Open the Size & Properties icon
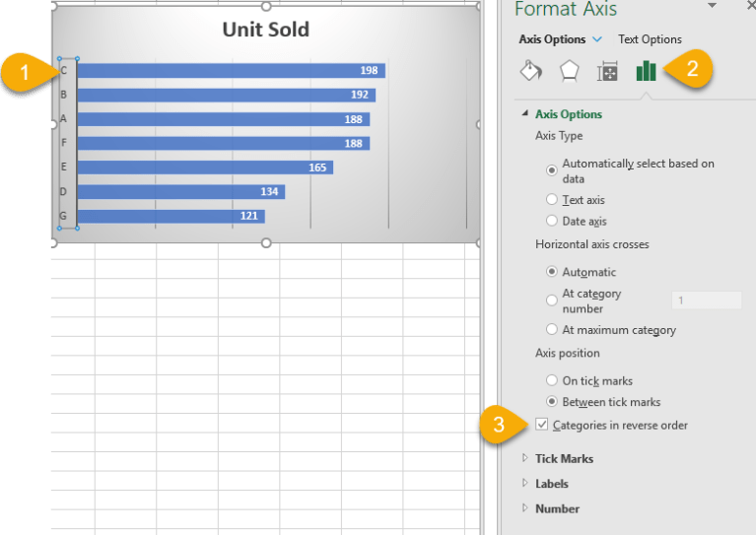 tap(607, 71)
